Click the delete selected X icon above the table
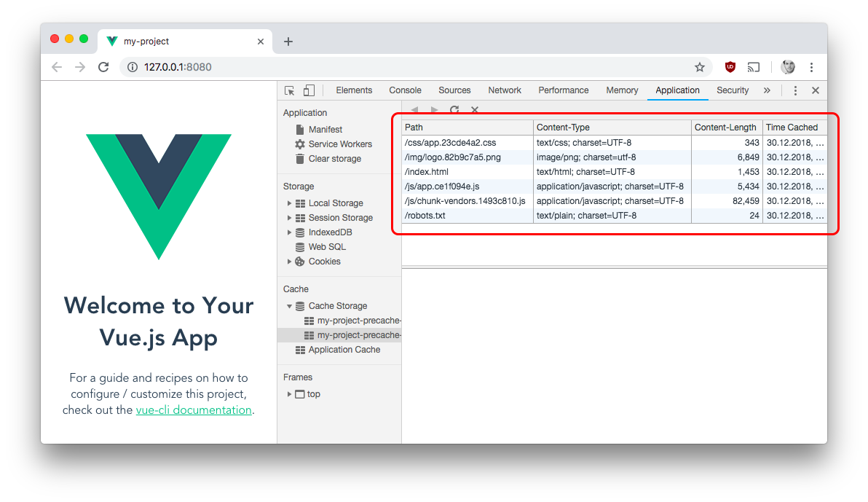The width and height of the screenshot is (868, 502). [475, 110]
